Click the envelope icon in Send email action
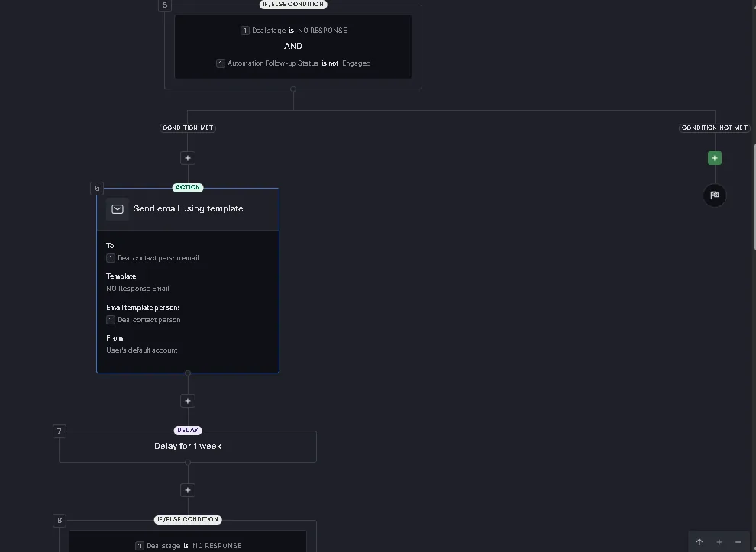This screenshot has height=552, width=756. 118,208
